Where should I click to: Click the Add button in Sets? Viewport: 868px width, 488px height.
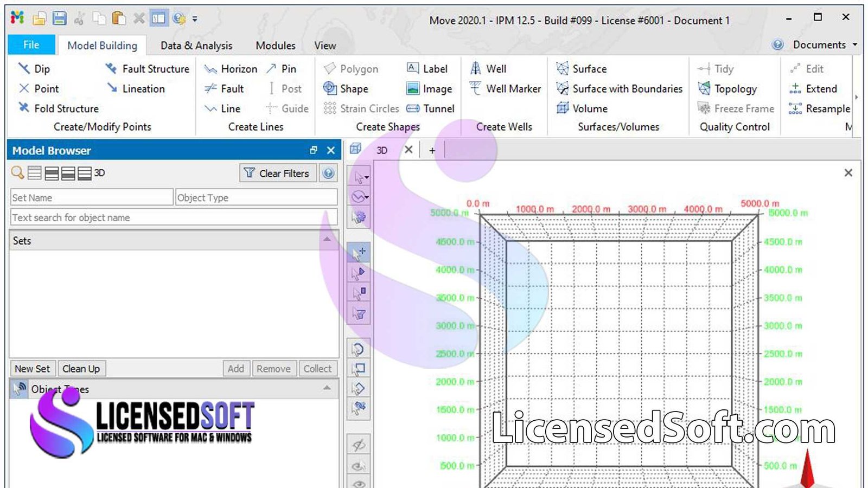(x=236, y=369)
